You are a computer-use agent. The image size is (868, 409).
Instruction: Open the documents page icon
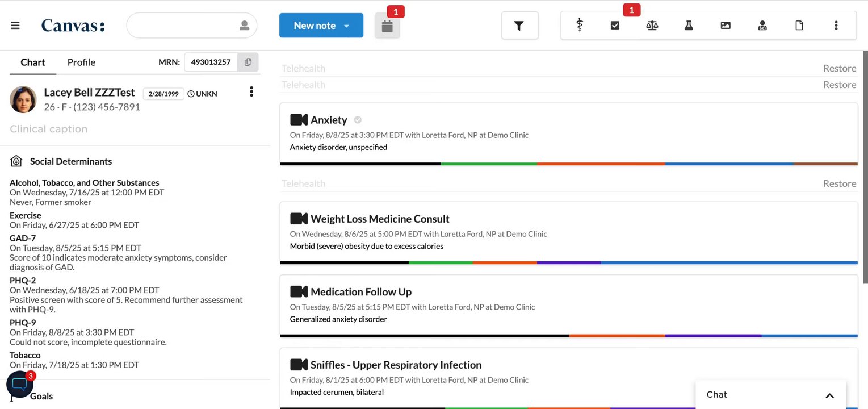[799, 26]
